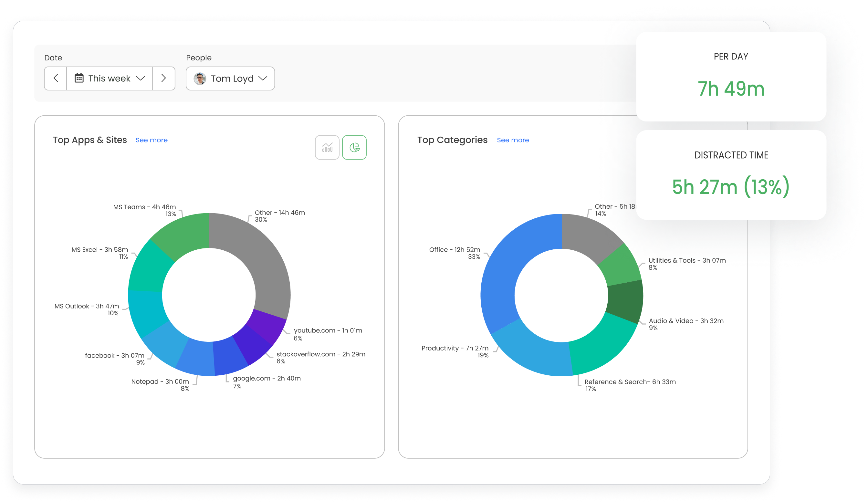This screenshot has width=868, height=502.
Task: Click the DISTRACTED TIME summary card
Action: click(731, 175)
